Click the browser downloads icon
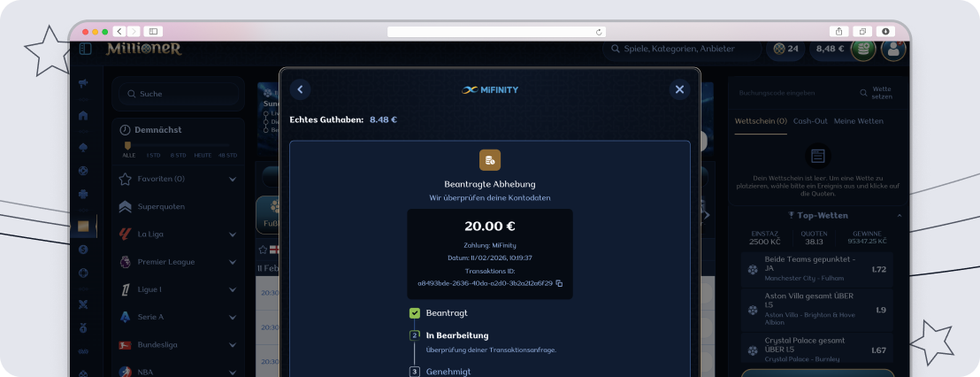Screen dimensions: 980x377 (885, 31)
